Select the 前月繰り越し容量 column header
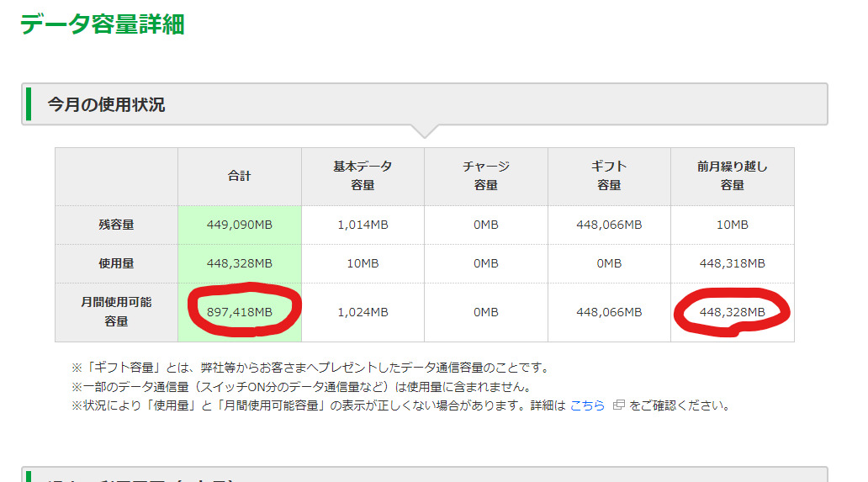Screen dimensions: 868x482 point(732,177)
